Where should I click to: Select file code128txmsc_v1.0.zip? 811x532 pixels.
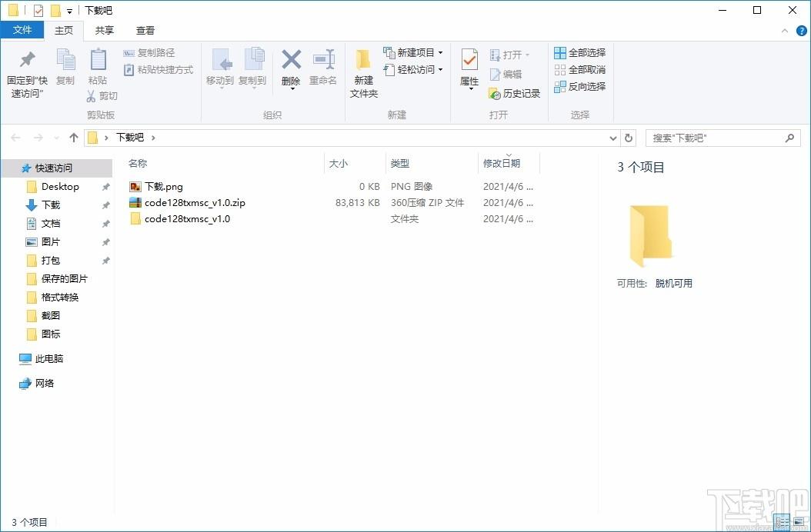195,203
